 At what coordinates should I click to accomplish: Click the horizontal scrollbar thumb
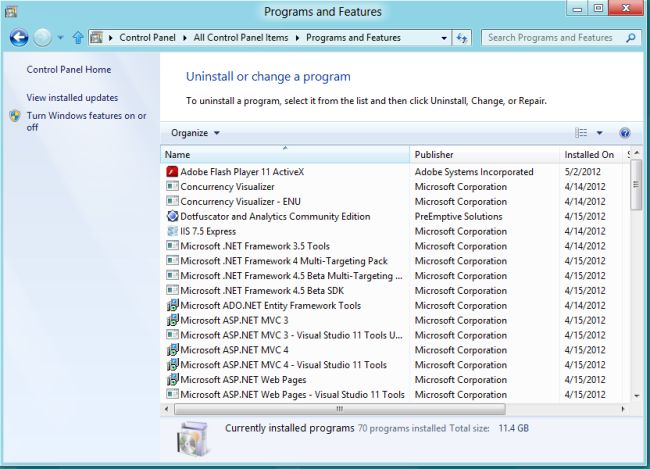(x=340, y=409)
